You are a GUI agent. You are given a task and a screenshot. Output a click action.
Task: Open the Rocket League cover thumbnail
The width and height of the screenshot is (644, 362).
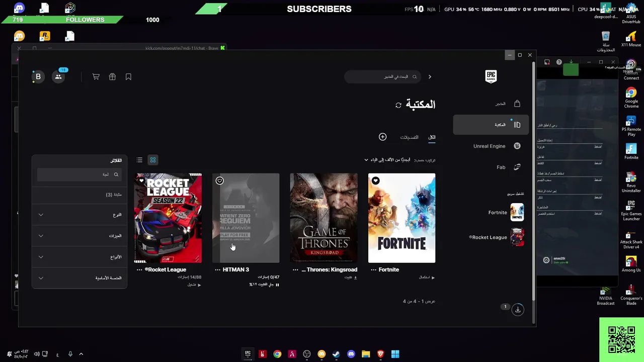pyautogui.click(x=168, y=218)
